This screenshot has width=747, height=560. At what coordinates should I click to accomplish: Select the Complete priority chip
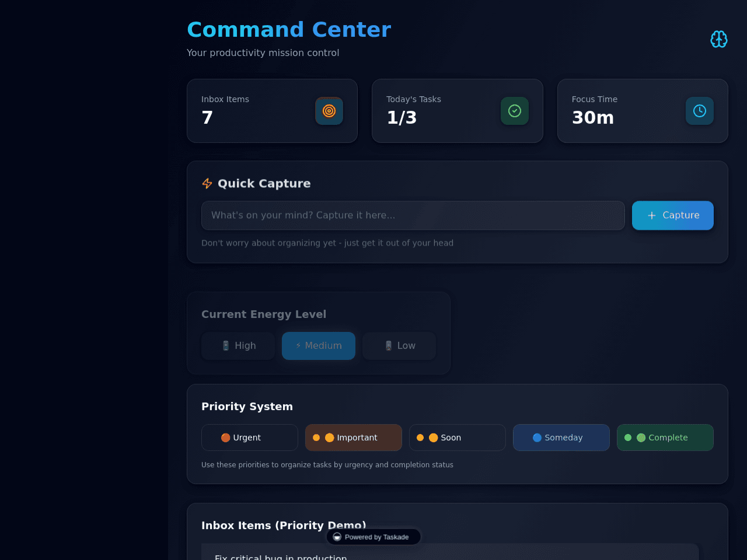(665, 437)
